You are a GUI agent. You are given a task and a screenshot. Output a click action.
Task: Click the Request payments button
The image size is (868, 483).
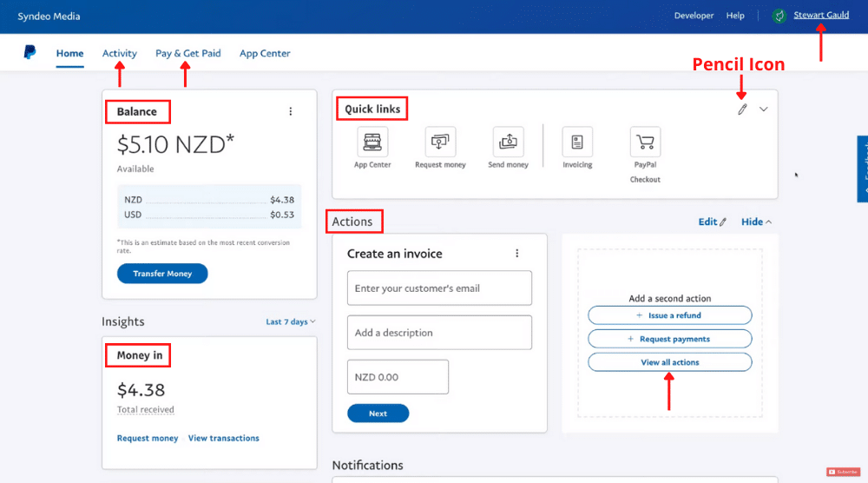click(x=670, y=339)
